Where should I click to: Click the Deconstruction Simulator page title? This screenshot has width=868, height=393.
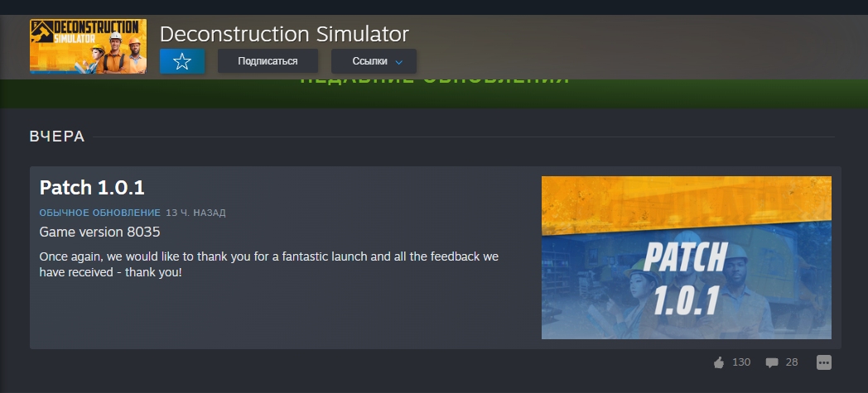285,34
